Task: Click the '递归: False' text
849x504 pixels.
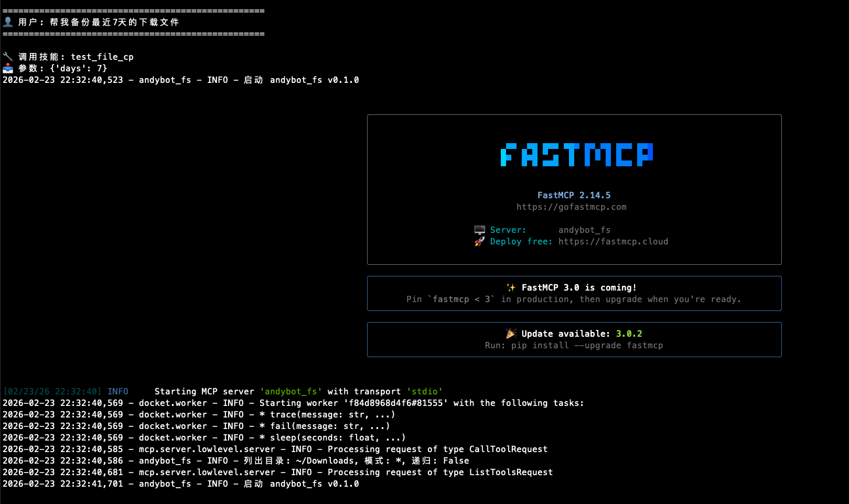Action: pos(440,460)
